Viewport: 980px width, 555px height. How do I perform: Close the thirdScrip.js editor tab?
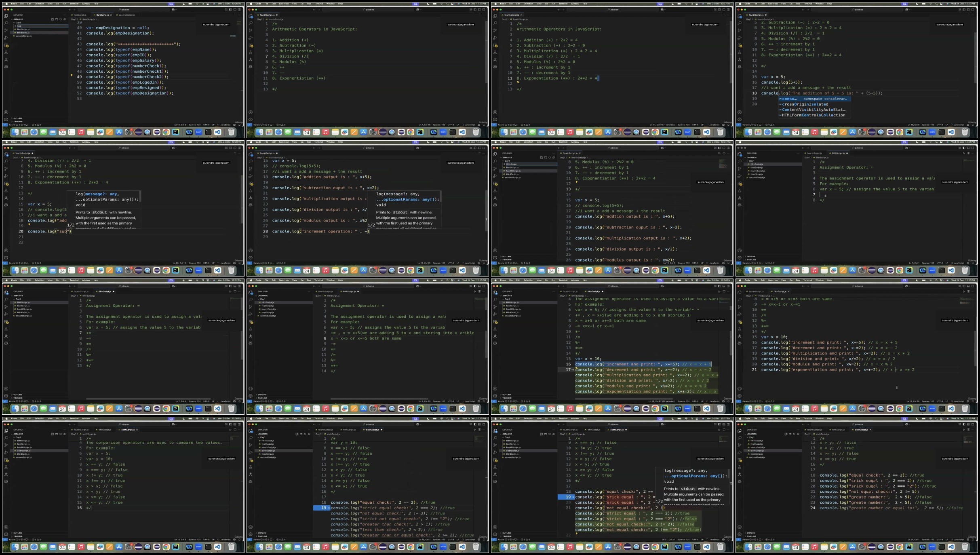tap(112, 15)
